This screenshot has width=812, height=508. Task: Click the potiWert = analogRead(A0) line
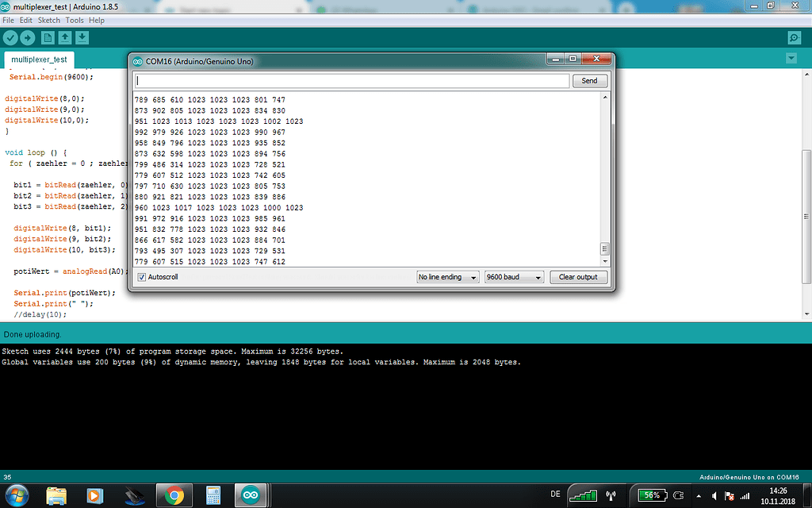(69, 271)
